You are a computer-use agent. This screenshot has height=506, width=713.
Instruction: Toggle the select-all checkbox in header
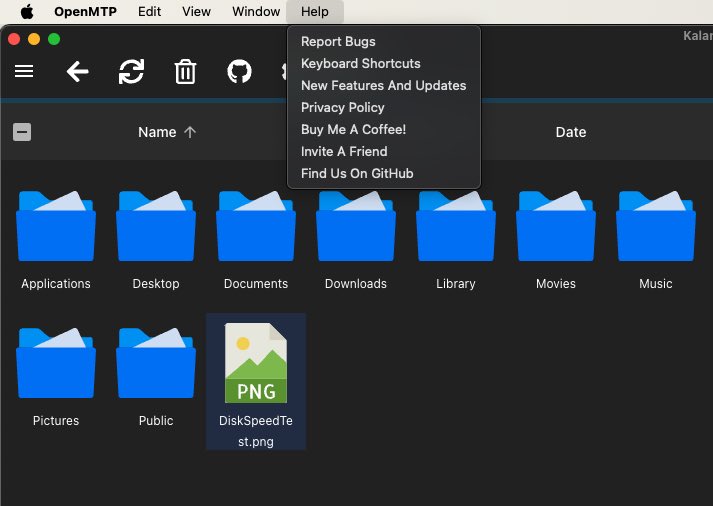coord(22,132)
